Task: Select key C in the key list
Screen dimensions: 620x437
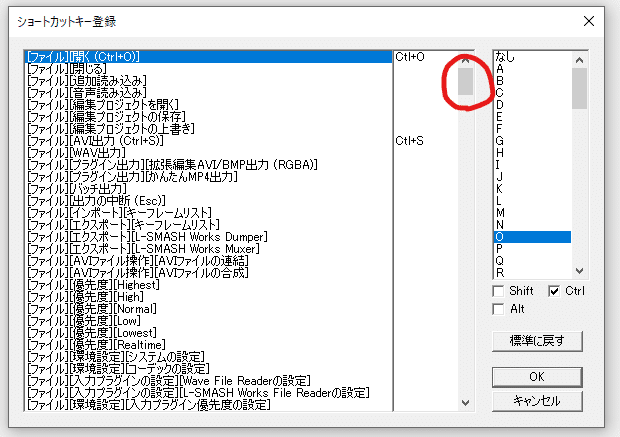Action: point(533,93)
